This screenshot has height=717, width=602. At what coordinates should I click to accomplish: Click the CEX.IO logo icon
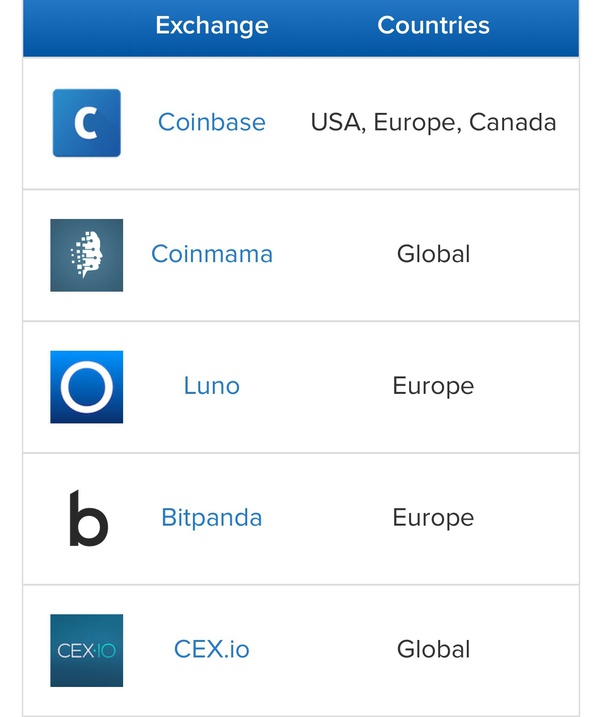click(87, 650)
